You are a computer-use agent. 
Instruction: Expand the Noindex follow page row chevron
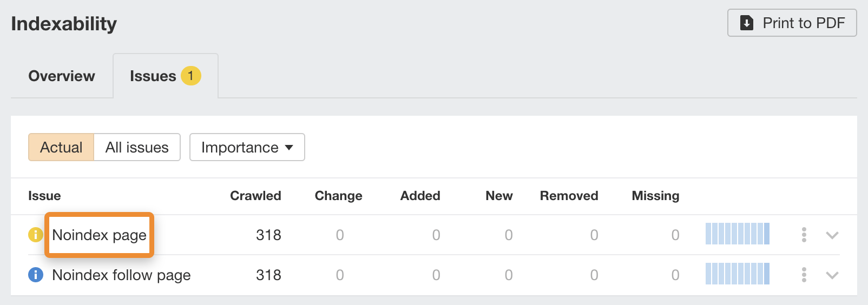pyautogui.click(x=832, y=275)
